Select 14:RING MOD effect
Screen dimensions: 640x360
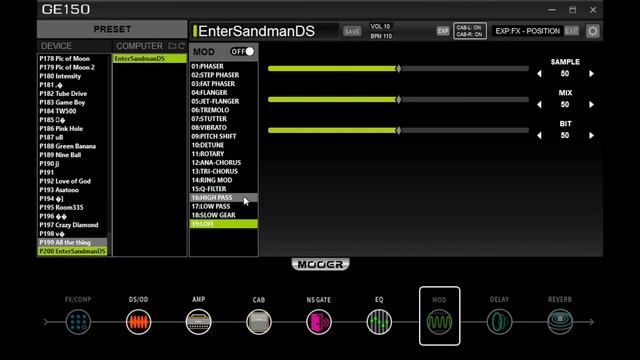click(x=224, y=180)
